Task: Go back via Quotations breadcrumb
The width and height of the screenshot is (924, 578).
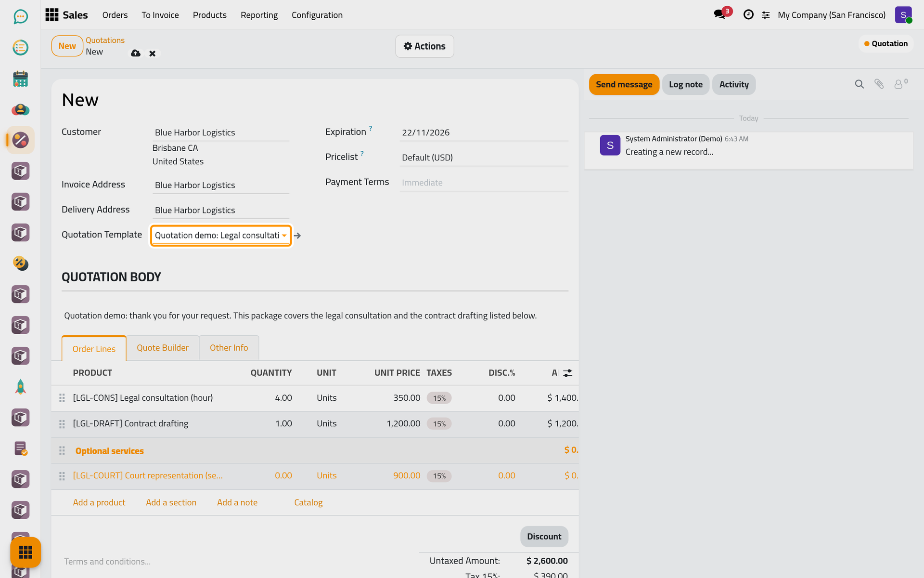Action: [x=105, y=40]
